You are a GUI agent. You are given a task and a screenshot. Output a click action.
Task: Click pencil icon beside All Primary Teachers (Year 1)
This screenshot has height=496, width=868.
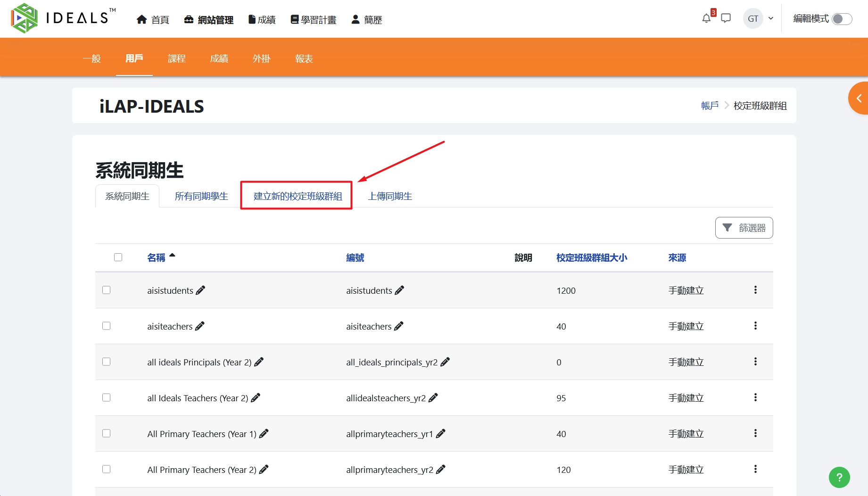click(264, 434)
